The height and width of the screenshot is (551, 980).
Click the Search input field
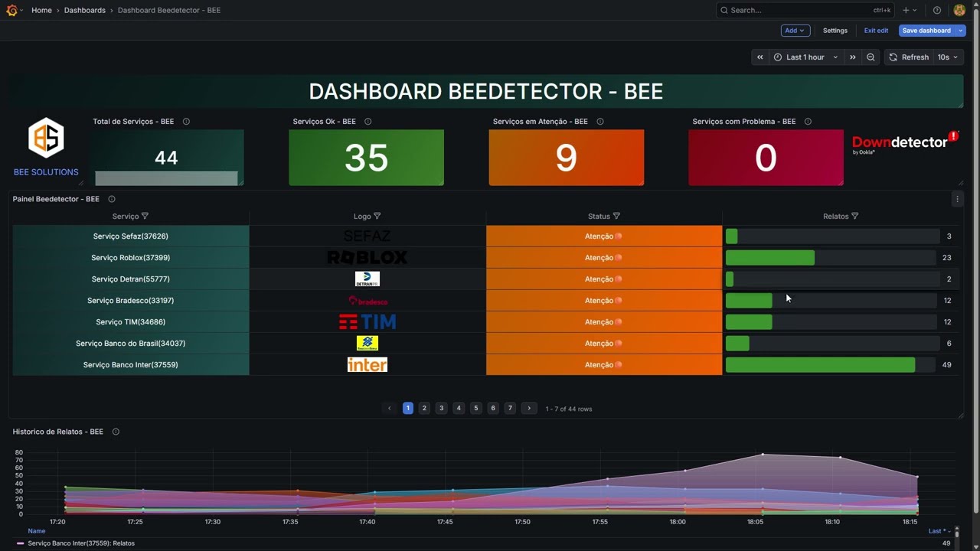805,10
